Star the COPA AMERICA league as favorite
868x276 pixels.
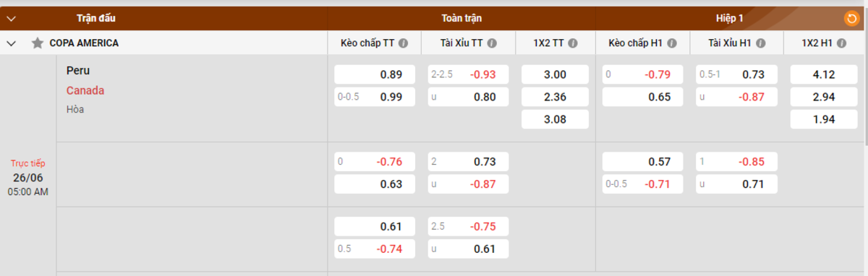pyautogui.click(x=38, y=43)
